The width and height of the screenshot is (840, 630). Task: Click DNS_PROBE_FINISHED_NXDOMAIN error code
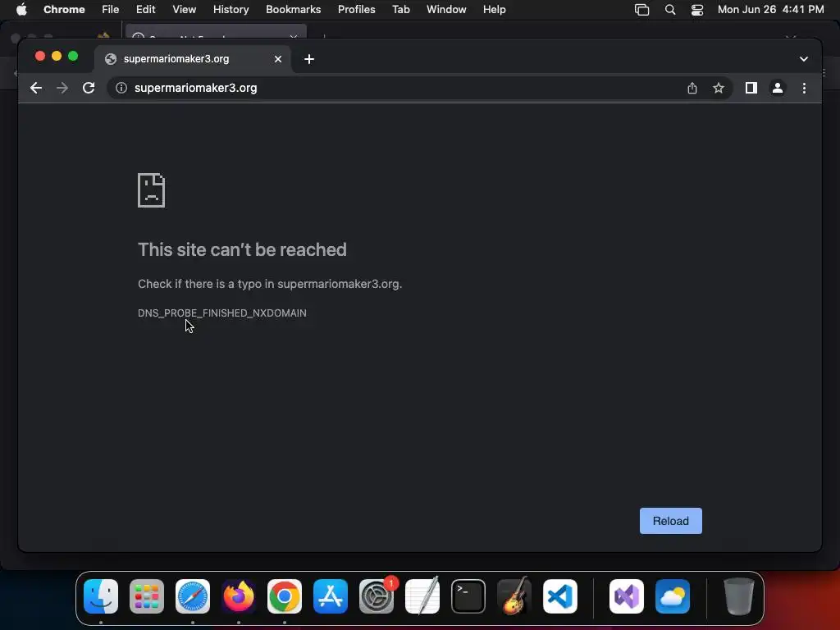click(222, 313)
